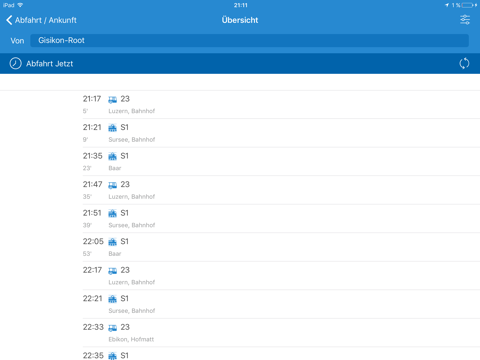Select the 21:51 departure time
This screenshot has height=360, width=480.
tap(92, 213)
